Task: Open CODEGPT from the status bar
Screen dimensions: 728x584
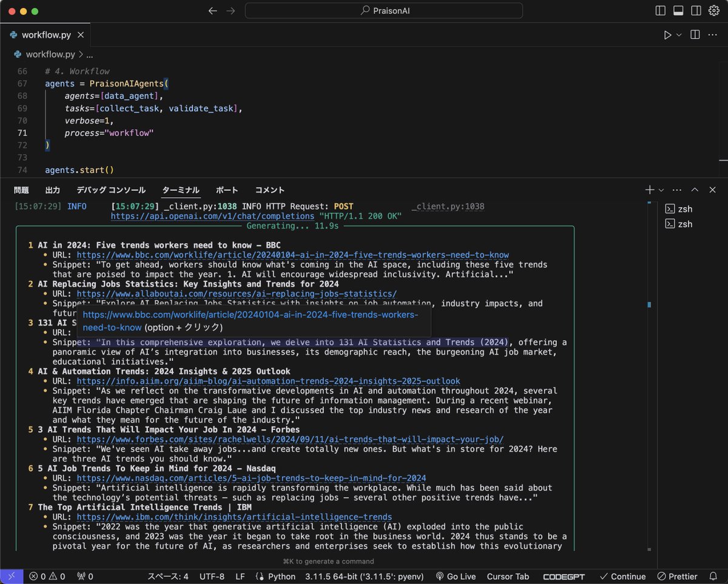Action: tap(564, 577)
